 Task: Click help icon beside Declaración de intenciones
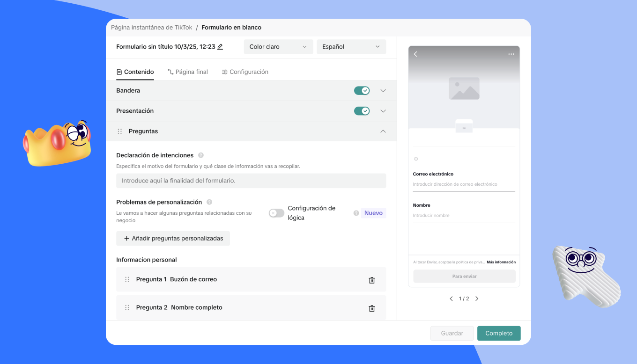point(201,155)
